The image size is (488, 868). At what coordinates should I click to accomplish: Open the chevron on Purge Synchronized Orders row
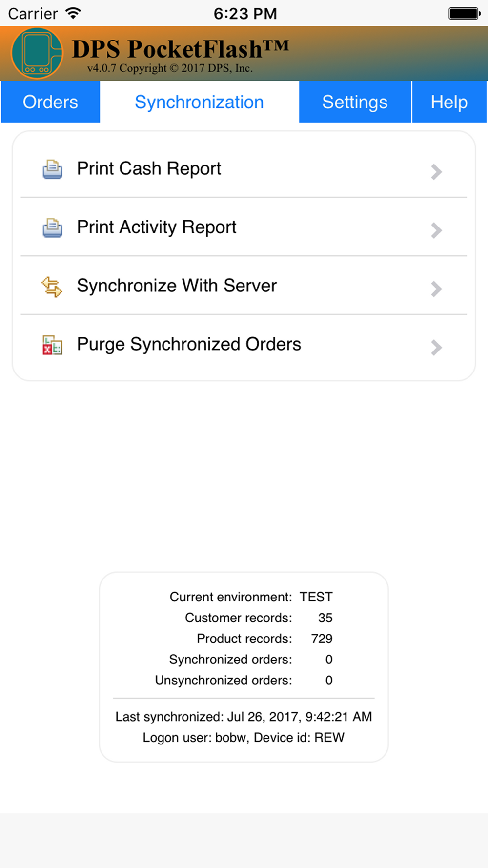click(436, 348)
